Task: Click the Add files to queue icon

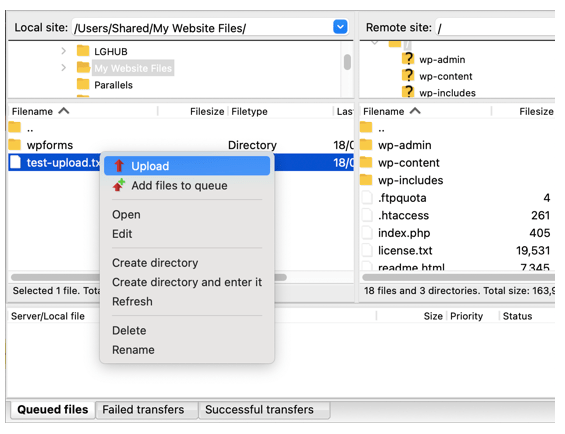Action: click(x=119, y=185)
